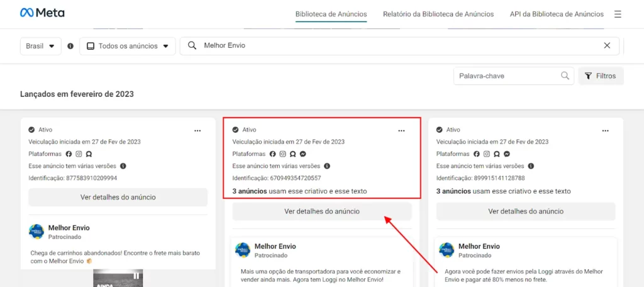Viewport: 644px width, 287px height.
Task: Click Facebook platform icon on ad 670949354720557
Action: [273, 154]
